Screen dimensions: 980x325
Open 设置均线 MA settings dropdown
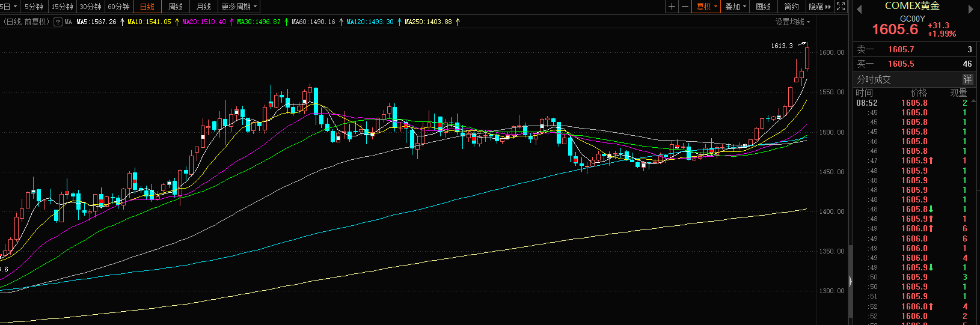792,22
